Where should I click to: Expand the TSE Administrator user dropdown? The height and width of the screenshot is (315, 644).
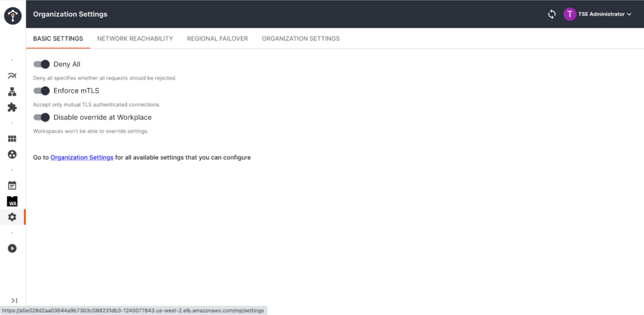pos(598,14)
